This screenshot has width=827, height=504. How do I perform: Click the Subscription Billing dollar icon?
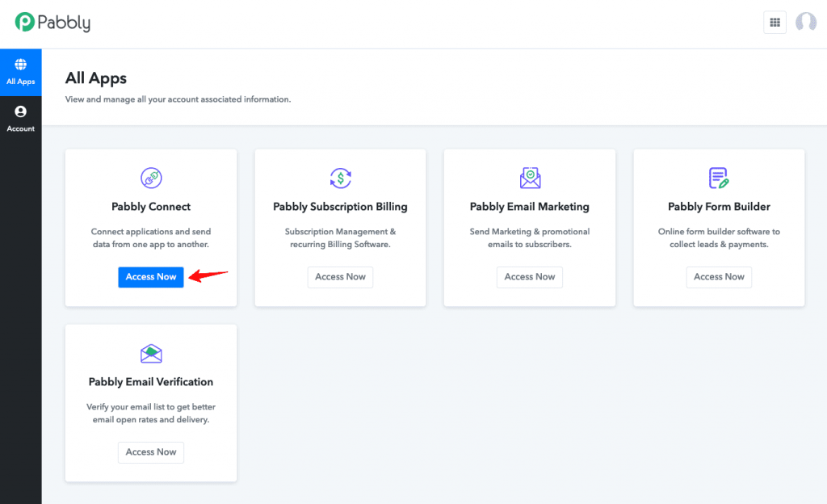340,178
